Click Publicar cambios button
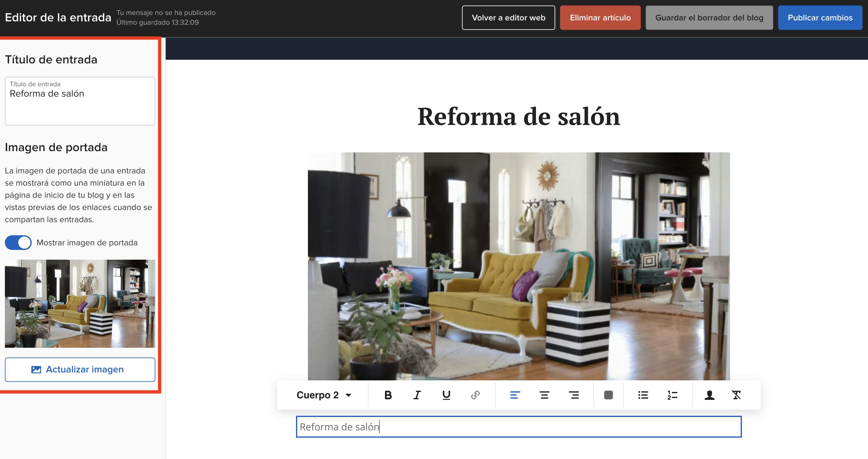Image resolution: width=868 pixels, height=459 pixels. 820,18
